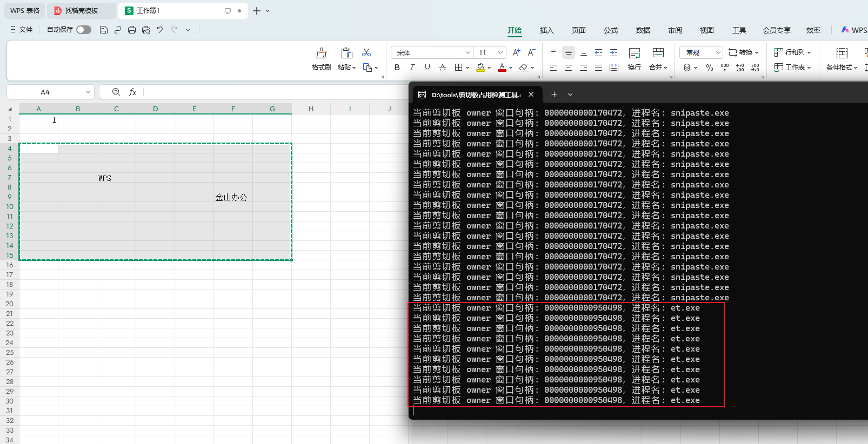Click the copy icon in ribbon
This screenshot has height=444, width=868.
pyautogui.click(x=368, y=68)
